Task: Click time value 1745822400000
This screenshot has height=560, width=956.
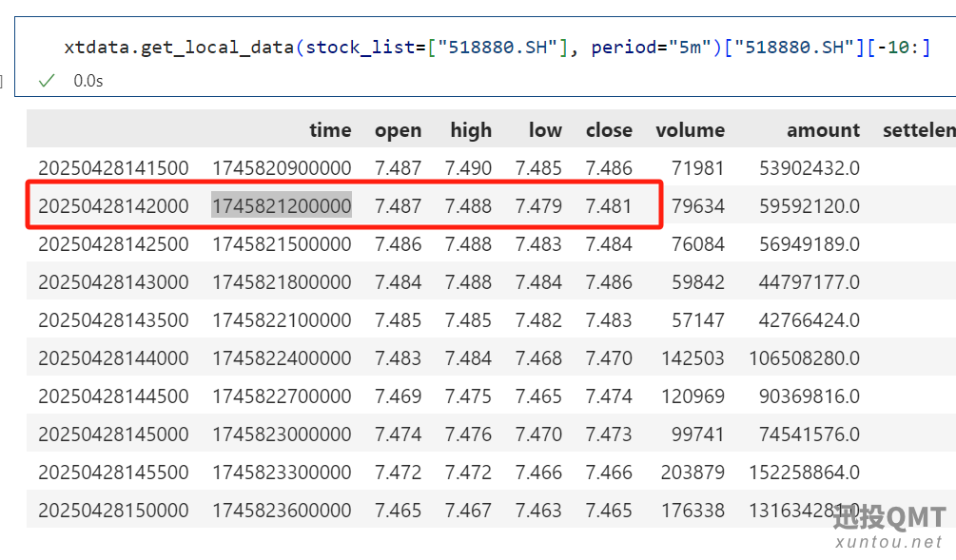Action: point(282,358)
